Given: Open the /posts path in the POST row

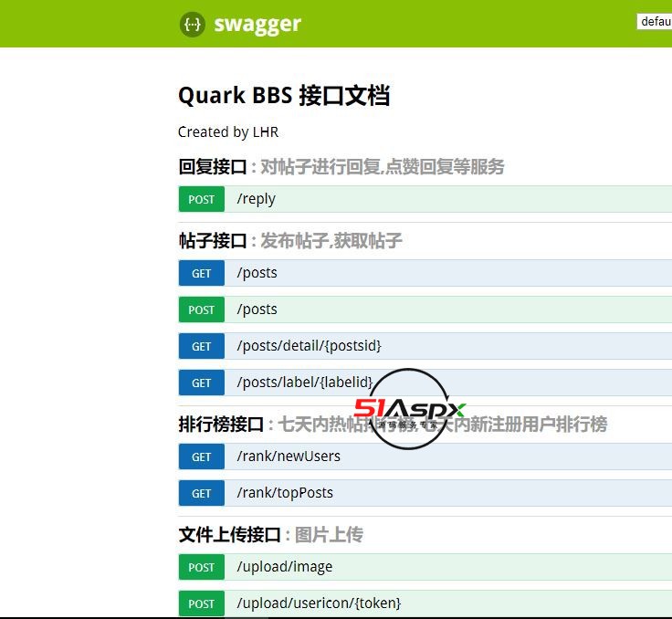Looking at the screenshot, I should (257, 309).
